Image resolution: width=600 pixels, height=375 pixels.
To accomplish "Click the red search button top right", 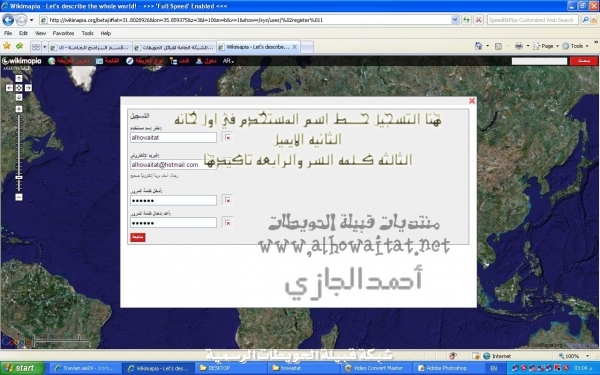I will point(583,61).
